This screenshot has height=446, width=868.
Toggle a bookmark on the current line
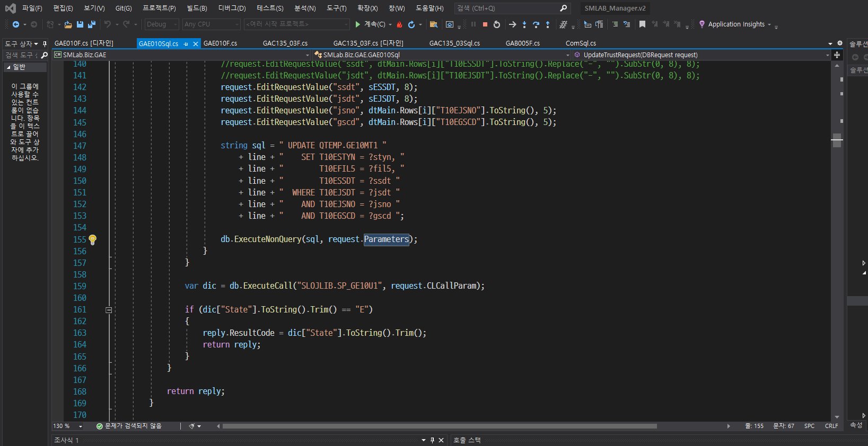coord(642,24)
